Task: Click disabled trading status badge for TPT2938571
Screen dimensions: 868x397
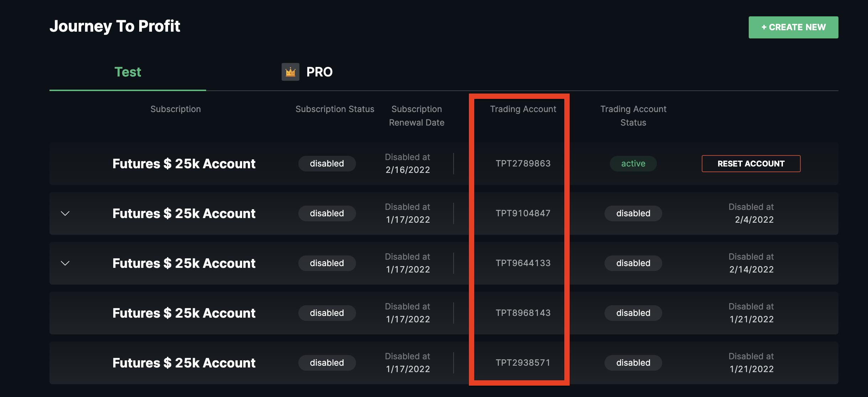Action: [x=633, y=363]
